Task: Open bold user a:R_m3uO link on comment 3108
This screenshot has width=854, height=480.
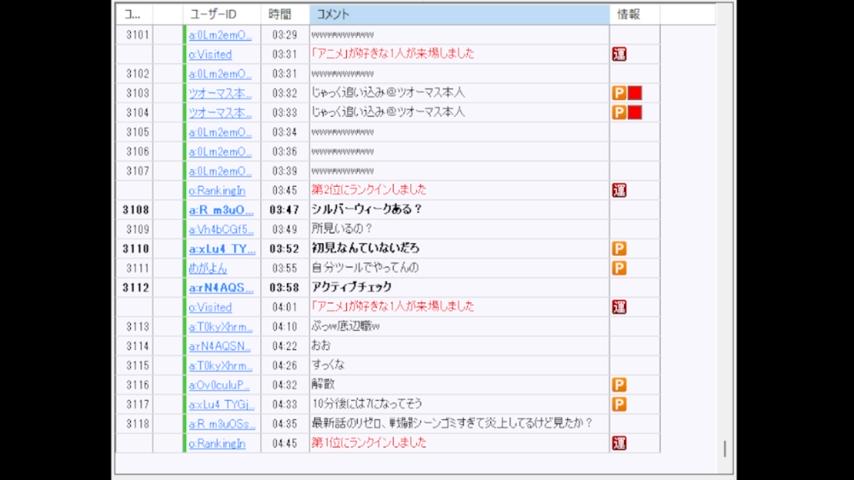Action: point(221,210)
